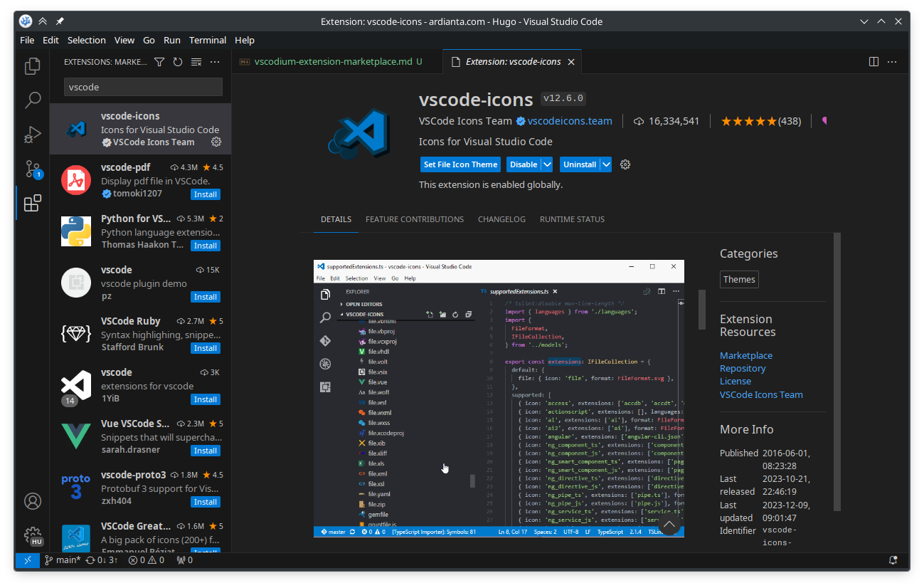The width and height of the screenshot is (924, 588).
Task: Close the Extension: vscode-icons tab
Action: click(x=570, y=62)
